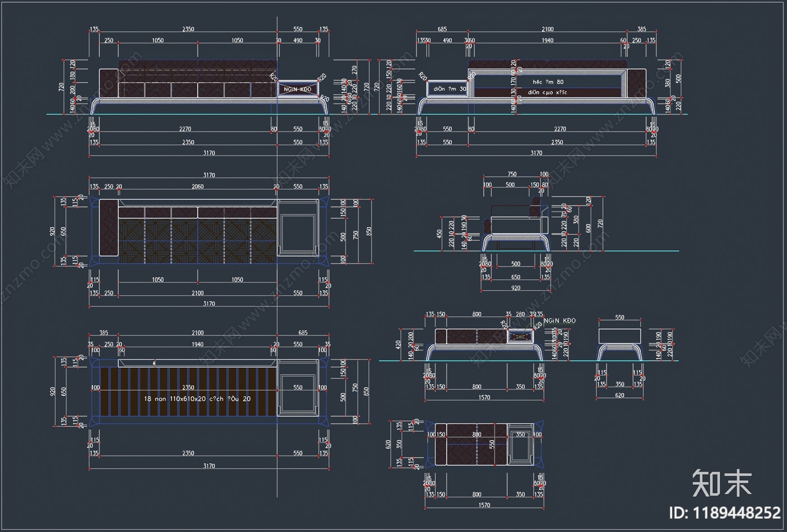The image size is (787, 532).
Task: Click the 620 dimension under the small stool
Action: [x=619, y=395]
